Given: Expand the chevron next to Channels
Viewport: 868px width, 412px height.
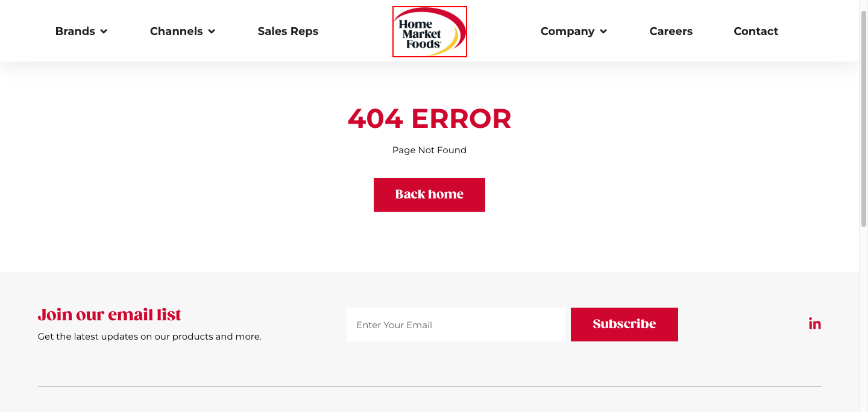Looking at the screenshot, I should pyautogui.click(x=212, y=31).
